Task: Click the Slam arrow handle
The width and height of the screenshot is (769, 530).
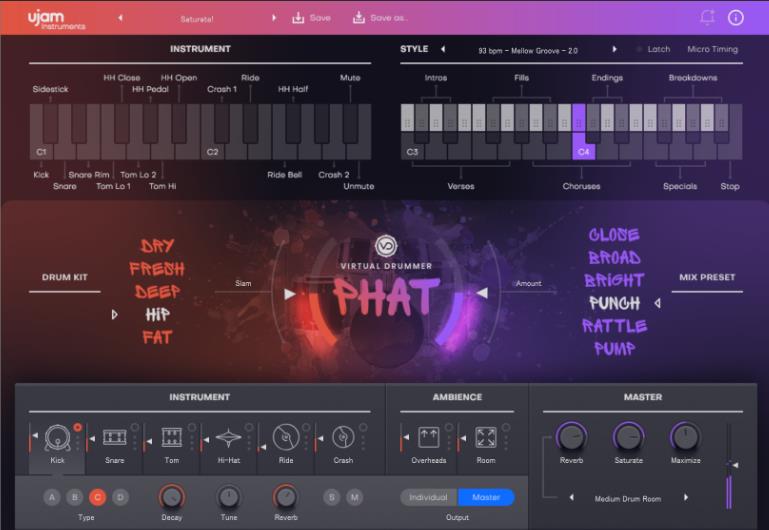Action: click(x=290, y=294)
